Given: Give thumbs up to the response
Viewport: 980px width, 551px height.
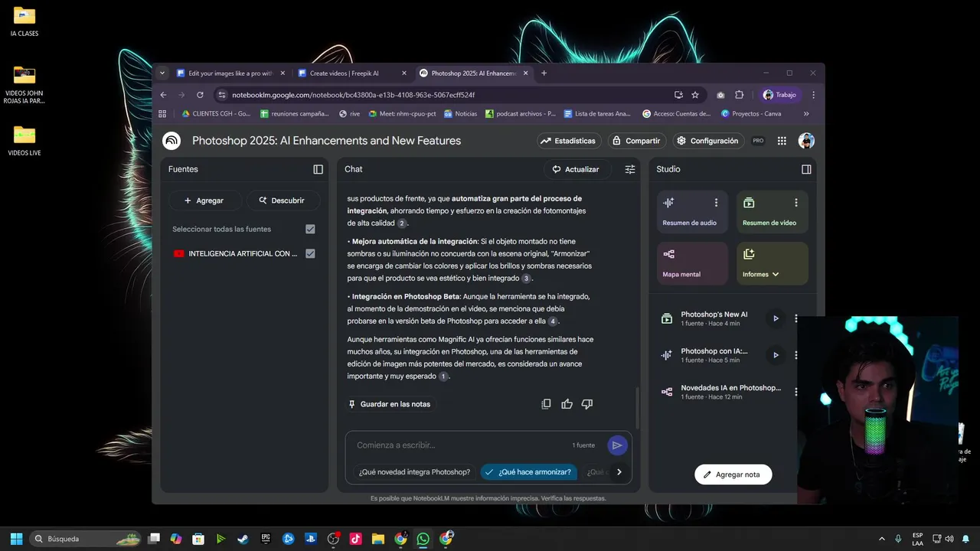Looking at the screenshot, I should [567, 404].
